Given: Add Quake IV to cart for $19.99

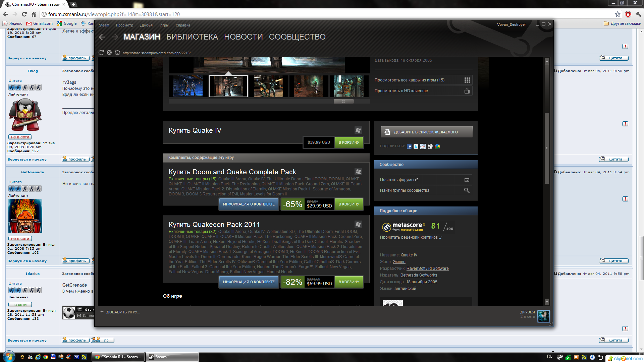Looking at the screenshot, I should tap(349, 142).
